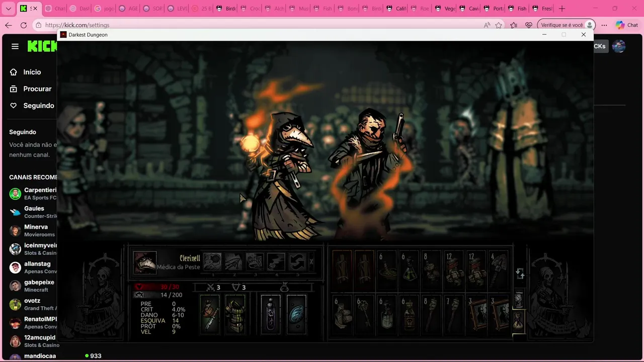Open Carpentieri recommended channel
This screenshot has height=362, width=644.
coord(32,194)
